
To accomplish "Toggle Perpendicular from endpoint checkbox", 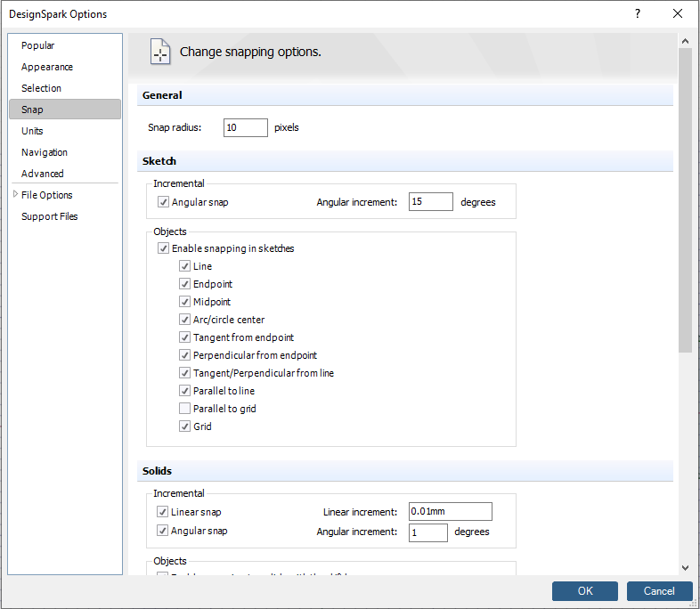I will tap(184, 355).
